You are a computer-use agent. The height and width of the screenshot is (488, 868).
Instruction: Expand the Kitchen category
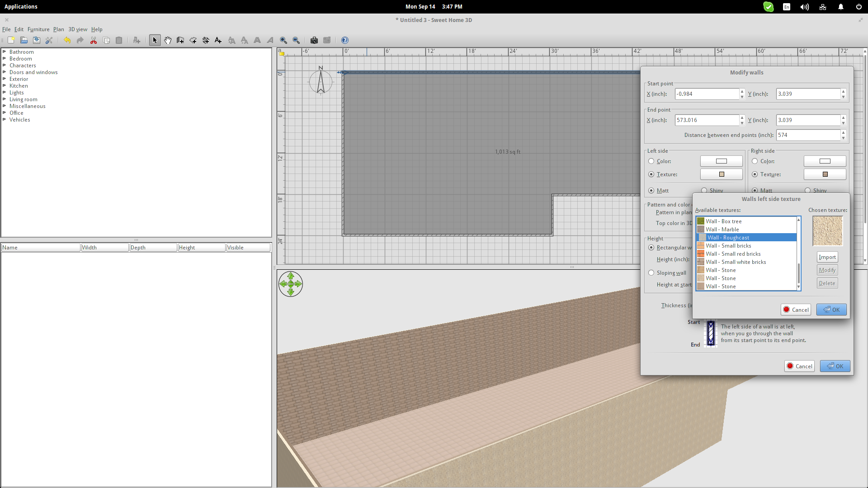coord(5,85)
